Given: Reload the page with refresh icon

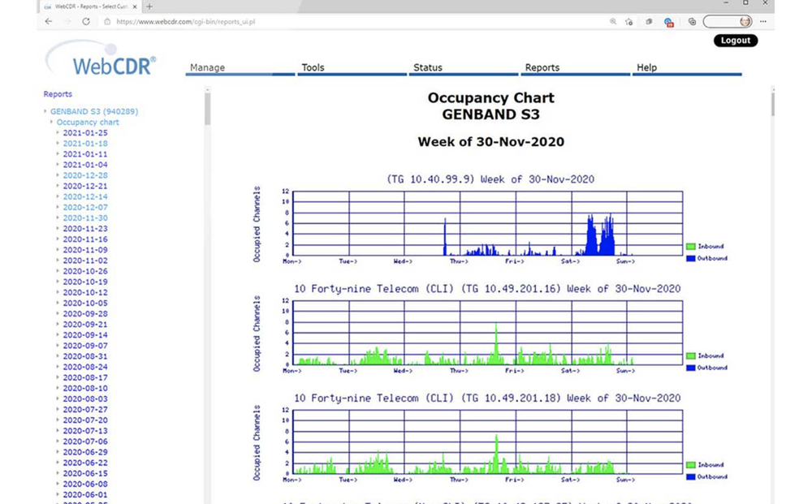Looking at the screenshot, I should 86,22.
